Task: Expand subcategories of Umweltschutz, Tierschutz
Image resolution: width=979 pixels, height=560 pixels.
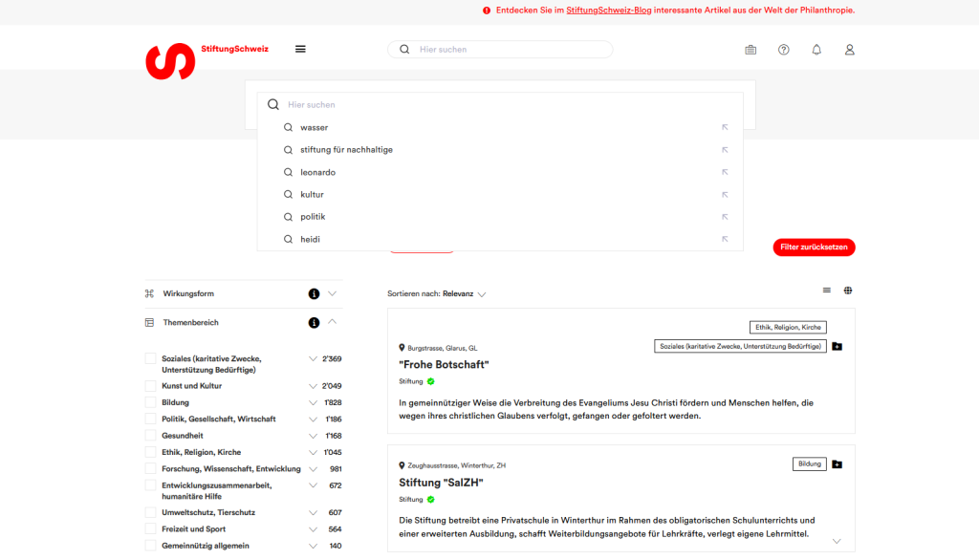Action: (x=313, y=513)
